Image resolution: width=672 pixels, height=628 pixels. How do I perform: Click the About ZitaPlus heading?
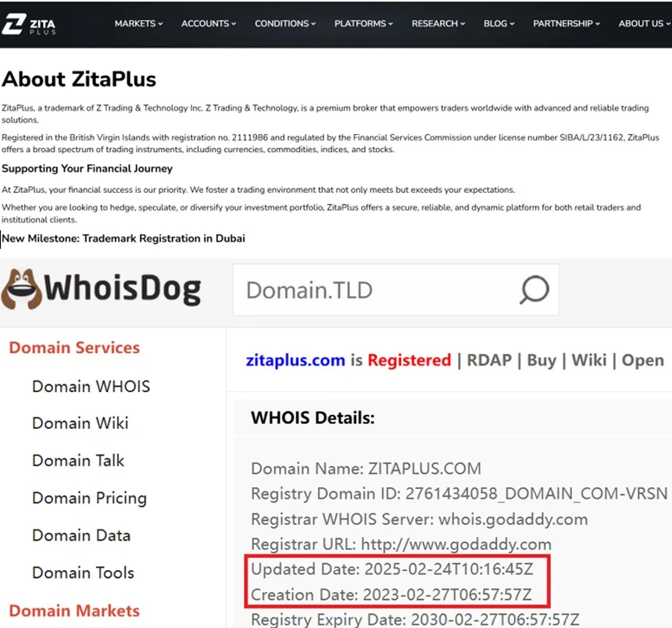tap(79, 79)
